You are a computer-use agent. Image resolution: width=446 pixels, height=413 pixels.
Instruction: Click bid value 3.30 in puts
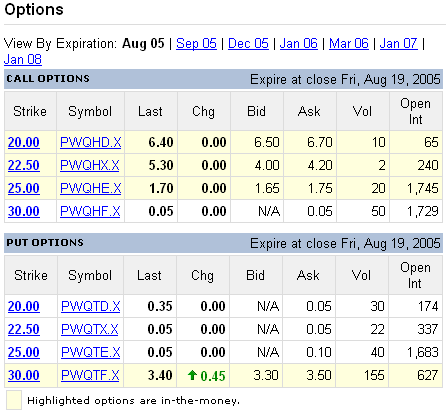click(266, 375)
